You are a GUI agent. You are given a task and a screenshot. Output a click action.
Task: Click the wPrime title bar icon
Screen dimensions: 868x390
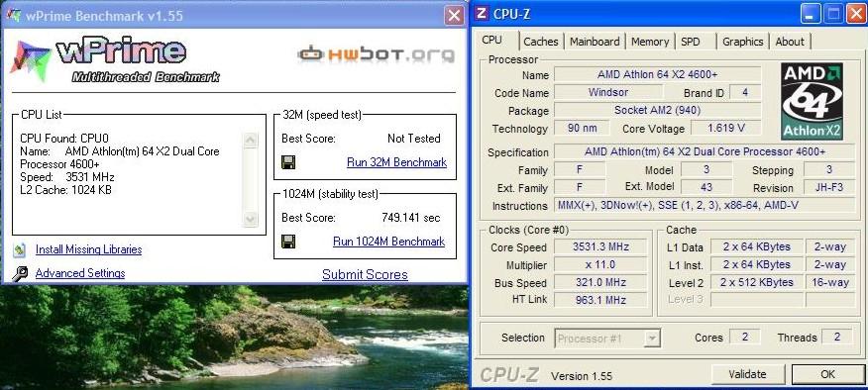[x=13, y=15]
